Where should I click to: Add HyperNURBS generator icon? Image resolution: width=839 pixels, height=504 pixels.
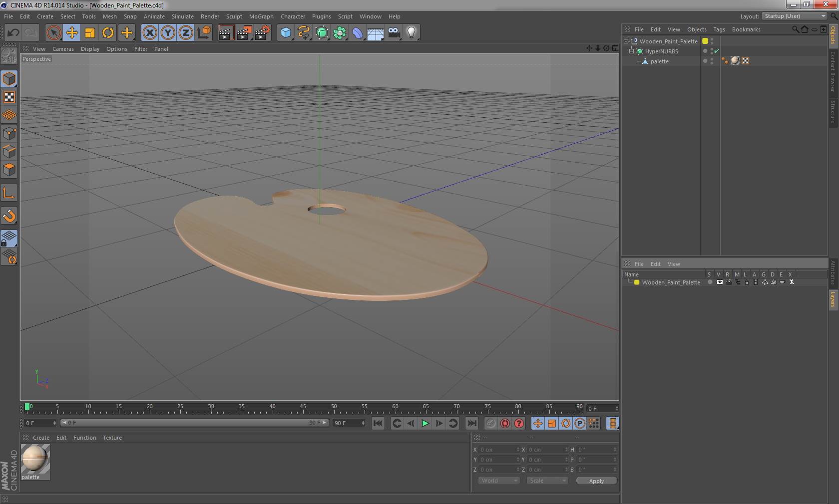tap(322, 33)
